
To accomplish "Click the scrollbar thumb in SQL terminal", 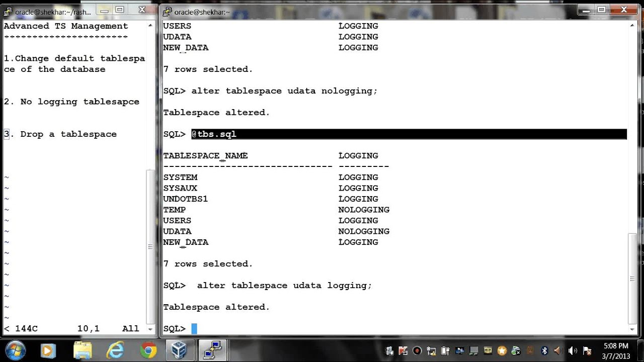I will pos(632,279).
